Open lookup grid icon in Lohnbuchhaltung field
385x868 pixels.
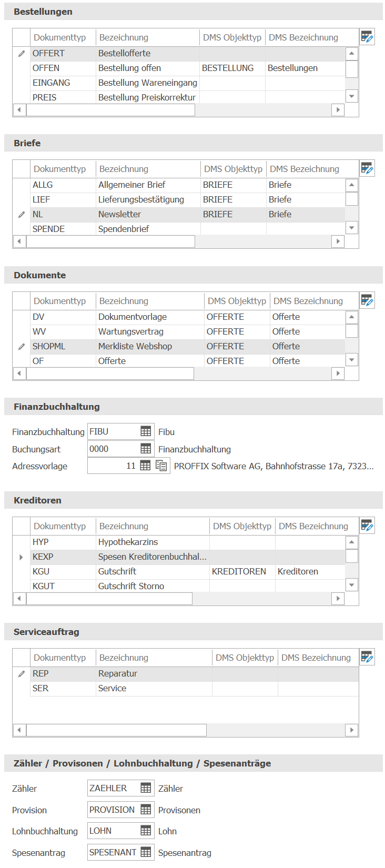click(146, 831)
